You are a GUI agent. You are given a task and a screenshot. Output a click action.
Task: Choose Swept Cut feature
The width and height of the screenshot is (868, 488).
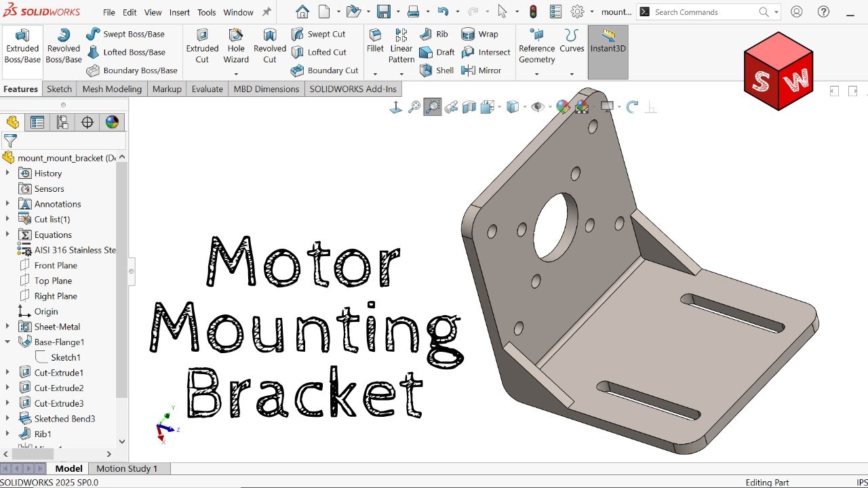[319, 34]
